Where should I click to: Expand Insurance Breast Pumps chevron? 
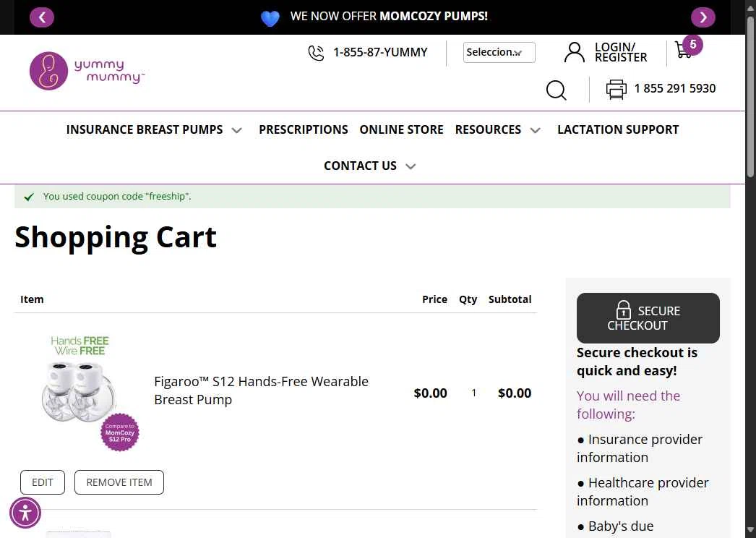[237, 130]
